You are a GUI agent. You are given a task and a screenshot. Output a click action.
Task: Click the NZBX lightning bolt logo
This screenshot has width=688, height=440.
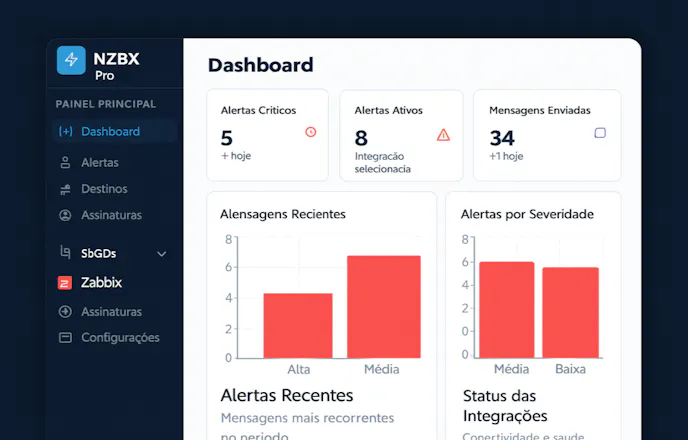point(71,60)
